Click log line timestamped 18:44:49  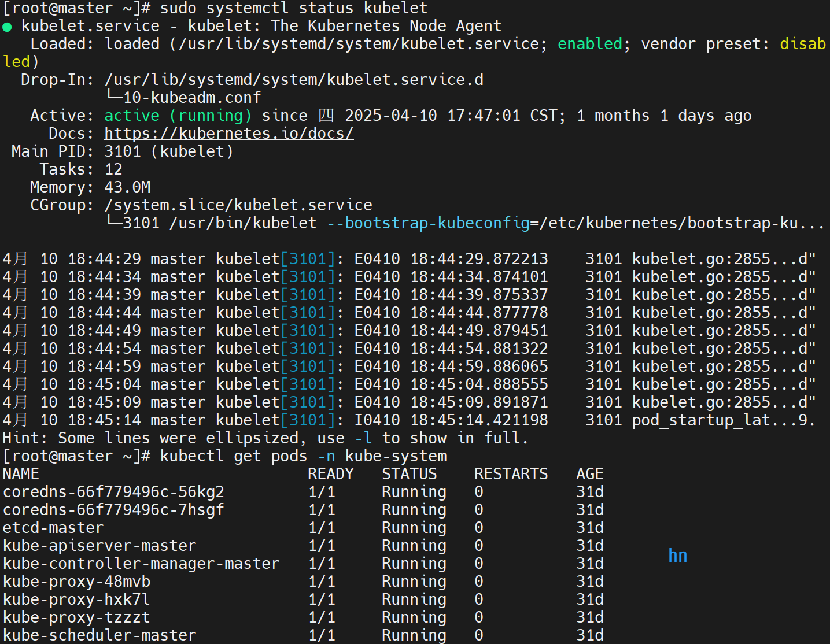tap(409, 330)
